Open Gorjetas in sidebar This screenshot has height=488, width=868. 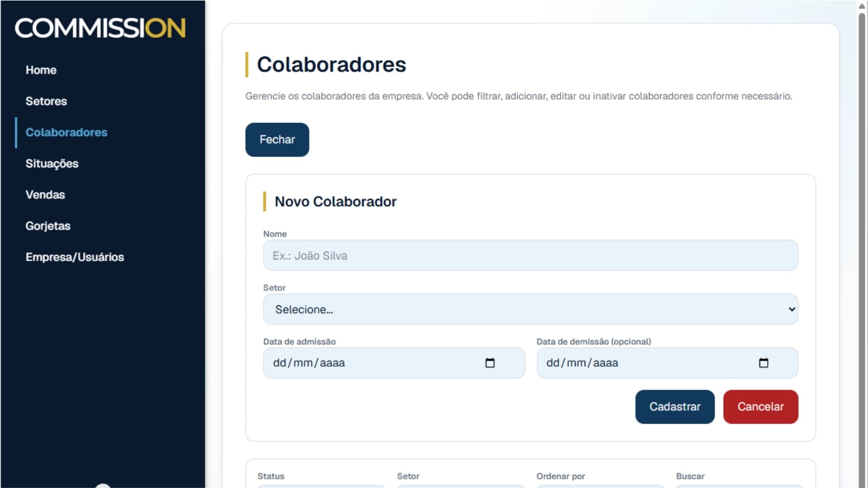pyautogui.click(x=48, y=226)
